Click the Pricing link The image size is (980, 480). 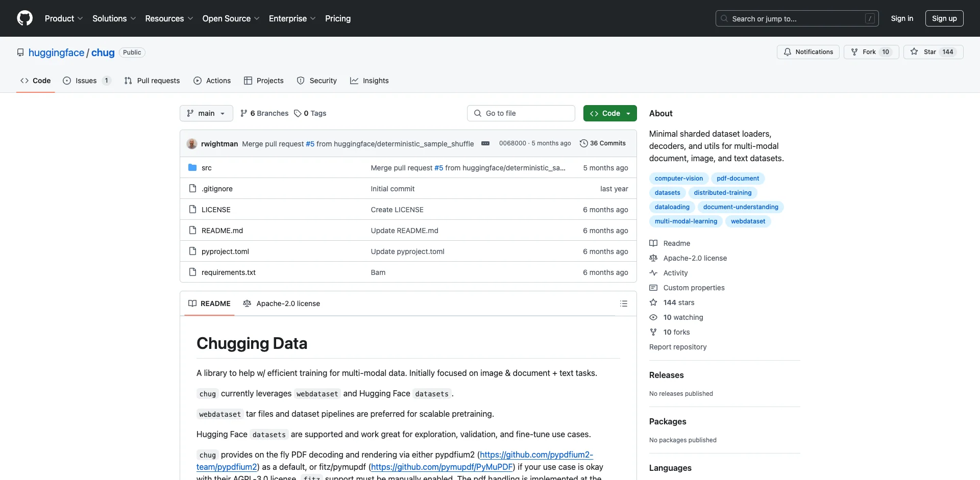click(338, 18)
